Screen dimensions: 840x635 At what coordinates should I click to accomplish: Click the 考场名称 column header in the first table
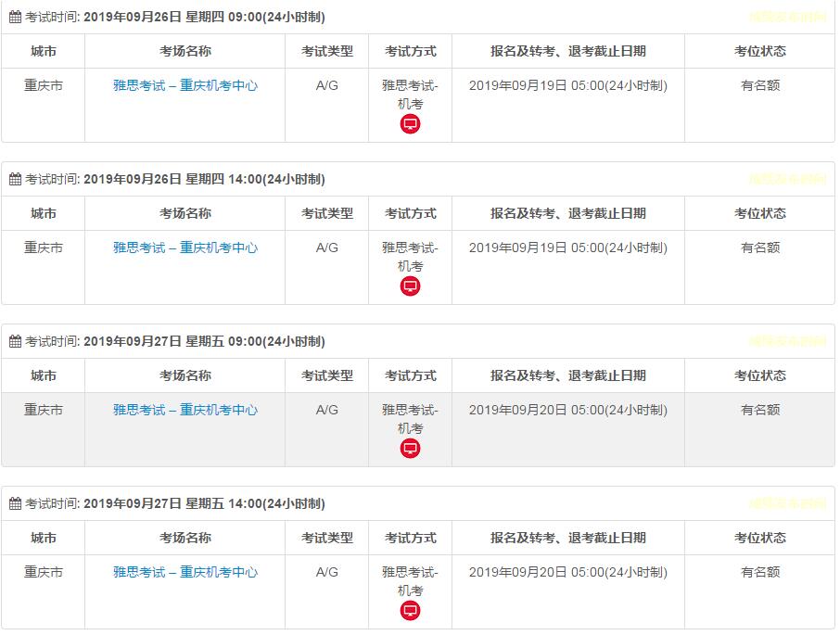pyautogui.click(x=185, y=51)
